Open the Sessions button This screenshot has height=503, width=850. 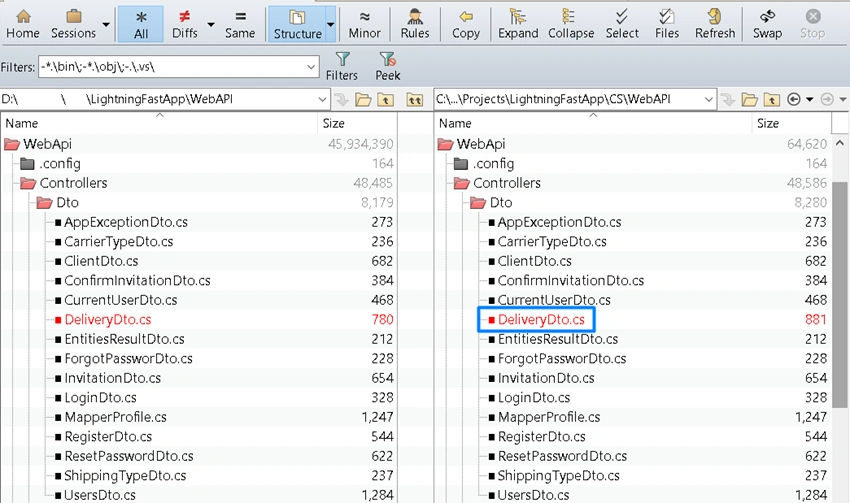click(x=73, y=24)
